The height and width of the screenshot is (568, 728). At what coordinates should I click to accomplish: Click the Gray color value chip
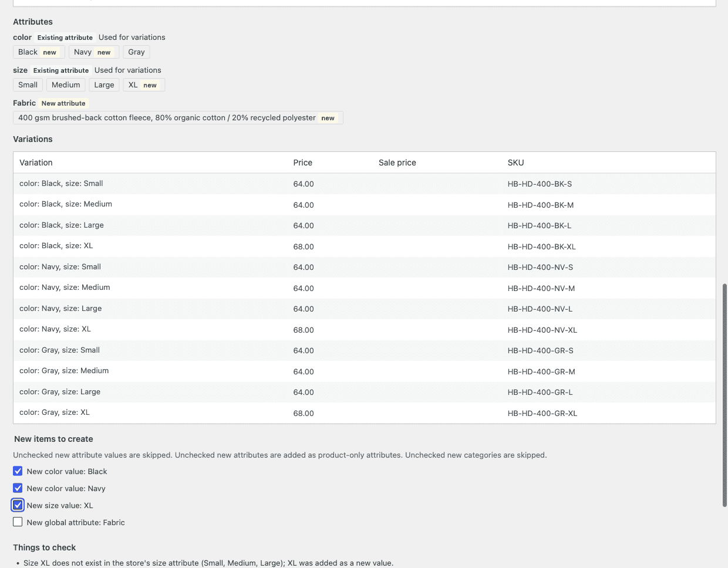(136, 52)
